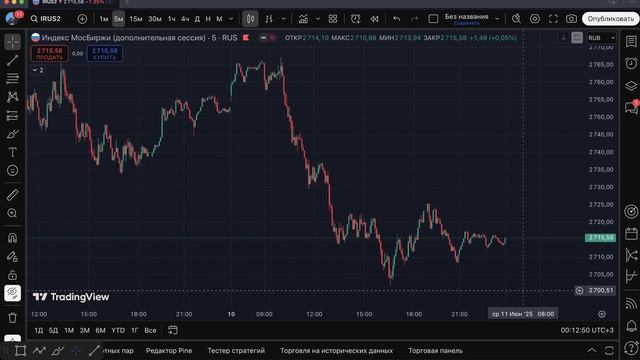Open candlestick chart type selector
This screenshot has height=360, width=640.
(250, 19)
